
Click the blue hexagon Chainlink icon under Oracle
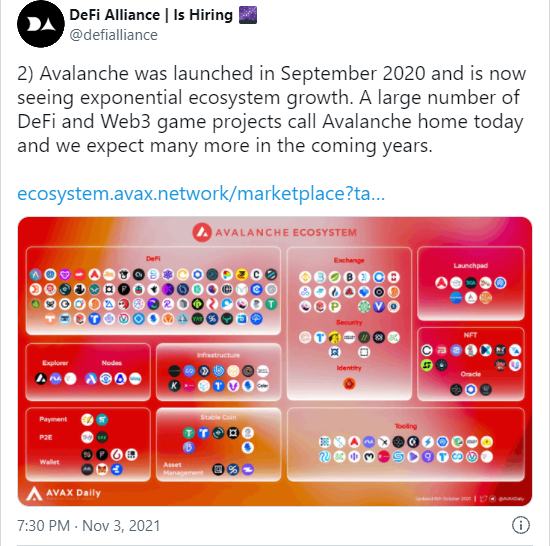[471, 389]
